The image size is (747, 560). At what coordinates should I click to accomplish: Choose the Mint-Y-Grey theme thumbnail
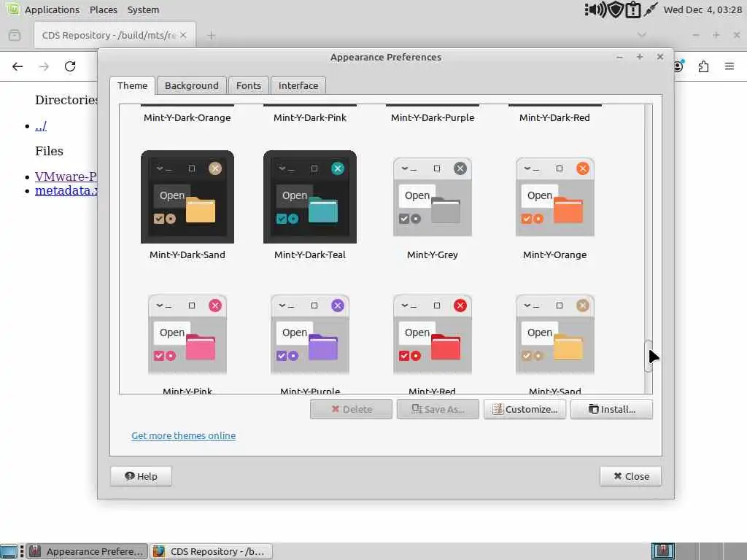point(432,197)
